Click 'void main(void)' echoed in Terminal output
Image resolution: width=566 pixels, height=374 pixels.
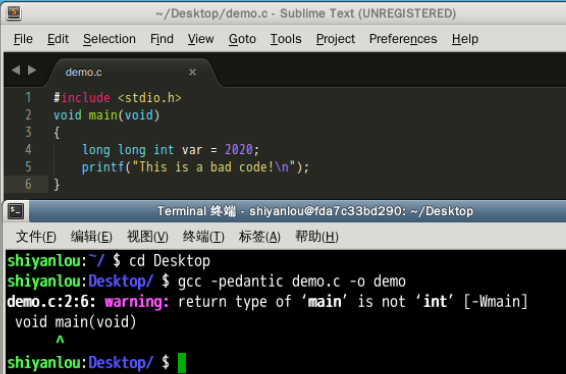coord(75,322)
